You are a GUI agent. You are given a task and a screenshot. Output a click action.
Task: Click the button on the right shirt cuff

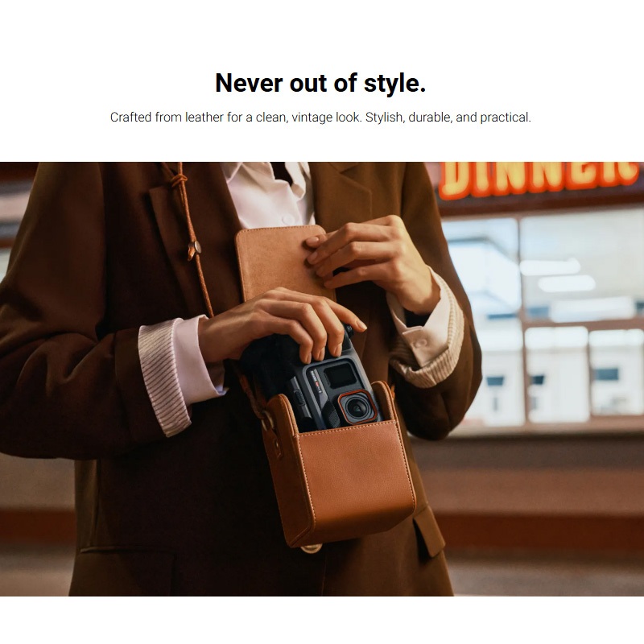pos(419,344)
